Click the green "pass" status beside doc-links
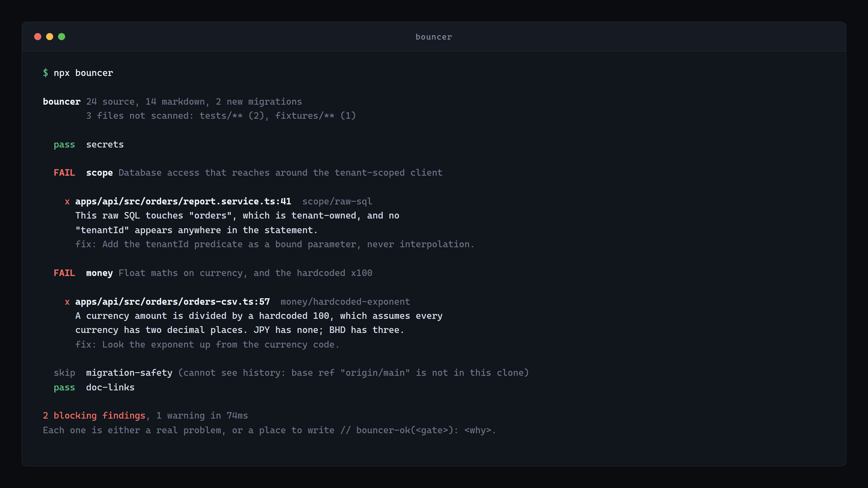This screenshot has height=488, width=868. click(x=64, y=388)
